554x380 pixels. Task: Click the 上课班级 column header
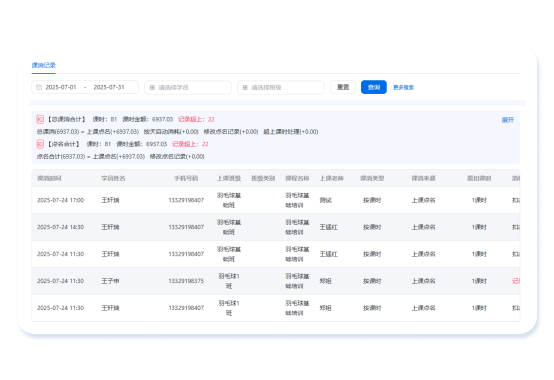tap(229, 178)
